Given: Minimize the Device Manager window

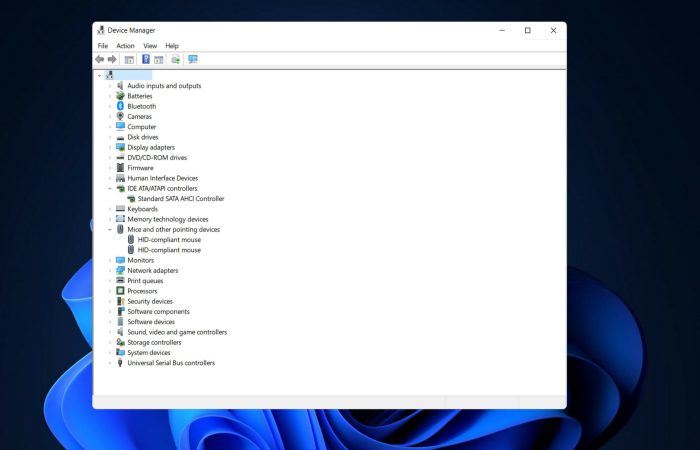Looking at the screenshot, I should point(502,30).
